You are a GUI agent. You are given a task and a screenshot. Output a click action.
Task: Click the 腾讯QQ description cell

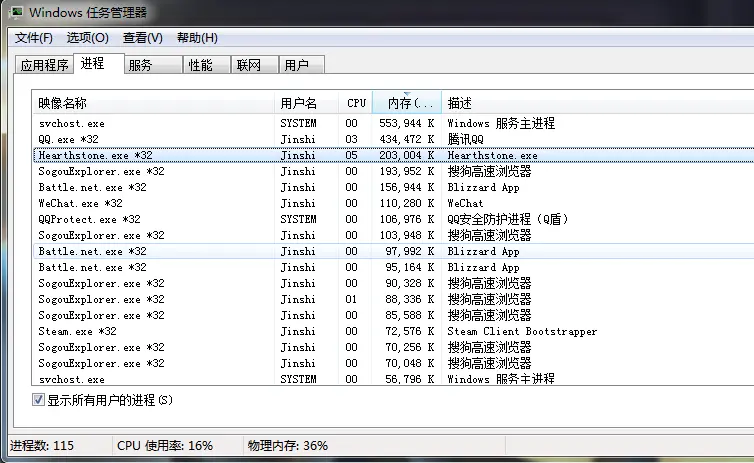tap(465, 139)
